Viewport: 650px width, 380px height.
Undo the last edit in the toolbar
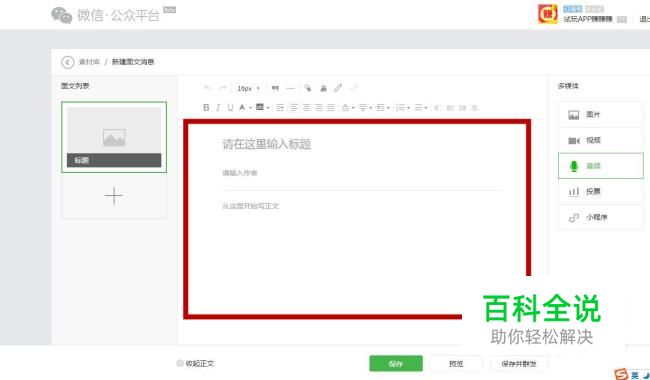coord(207,88)
